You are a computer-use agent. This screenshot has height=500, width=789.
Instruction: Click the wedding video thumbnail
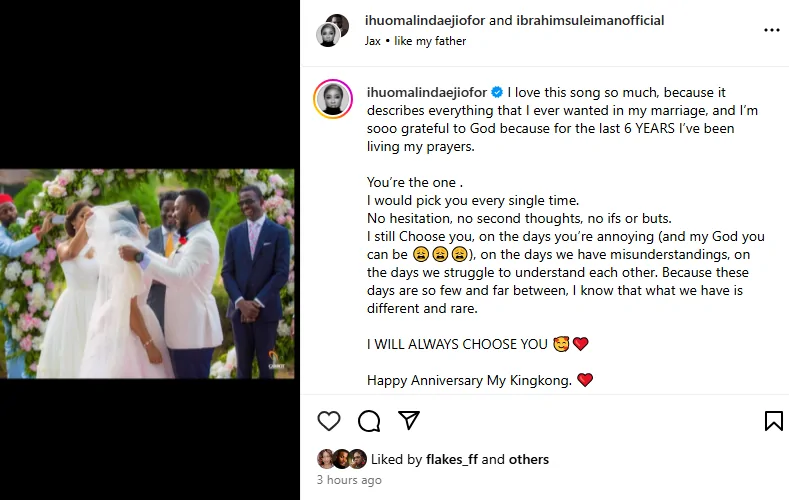pyautogui.click(x=147, y=274)
